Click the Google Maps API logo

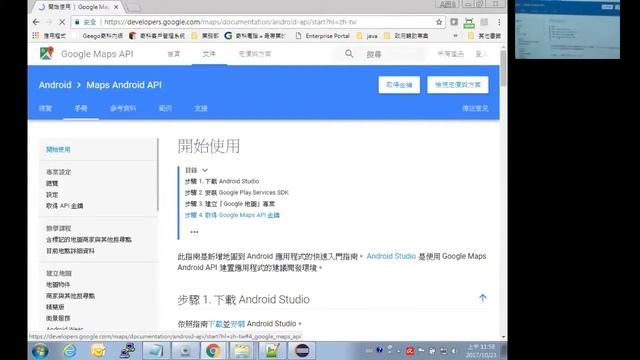tap(47, 53)
